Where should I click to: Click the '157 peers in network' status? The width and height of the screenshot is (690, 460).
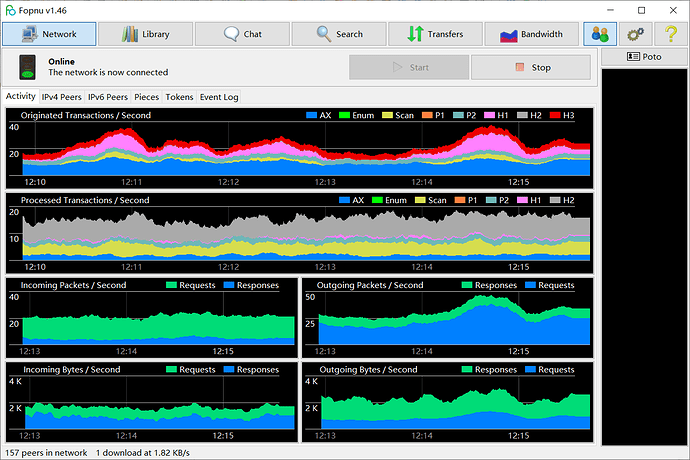click(x=46, y=453)
